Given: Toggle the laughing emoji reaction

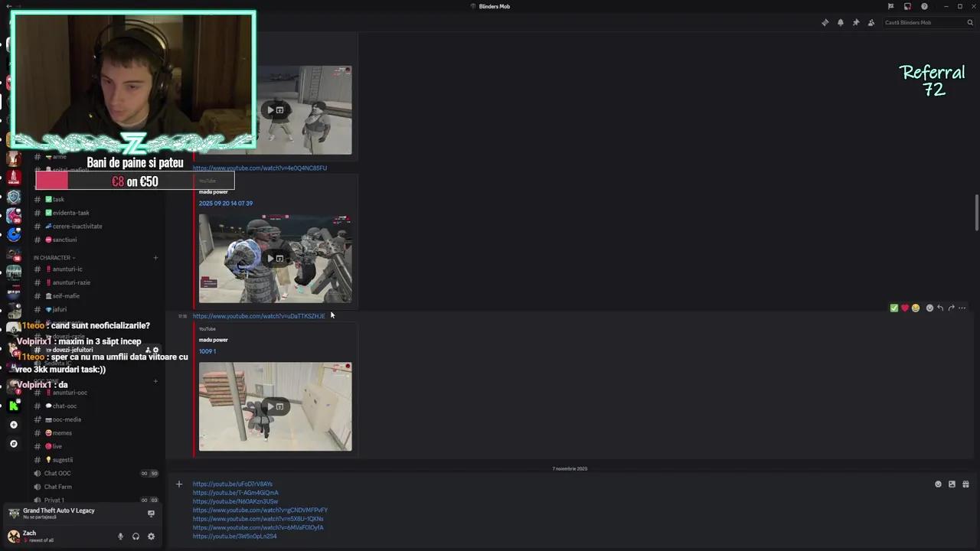Looking at the screenshot, I should tap(916, 308).
